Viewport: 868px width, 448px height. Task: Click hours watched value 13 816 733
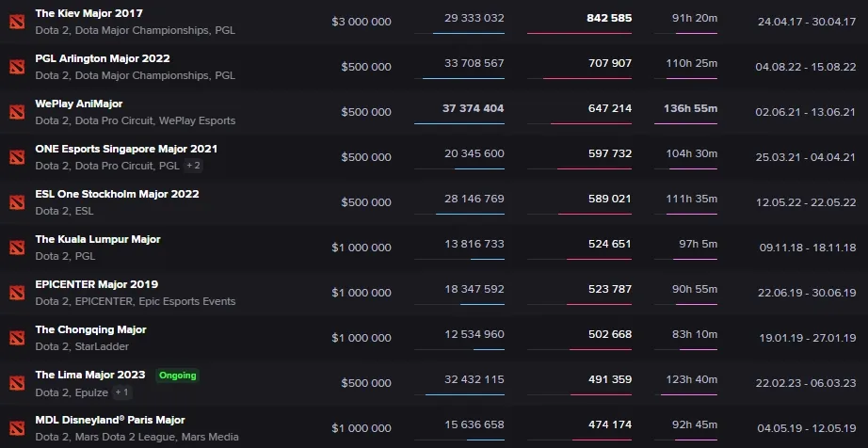click(x=474, y=244)
